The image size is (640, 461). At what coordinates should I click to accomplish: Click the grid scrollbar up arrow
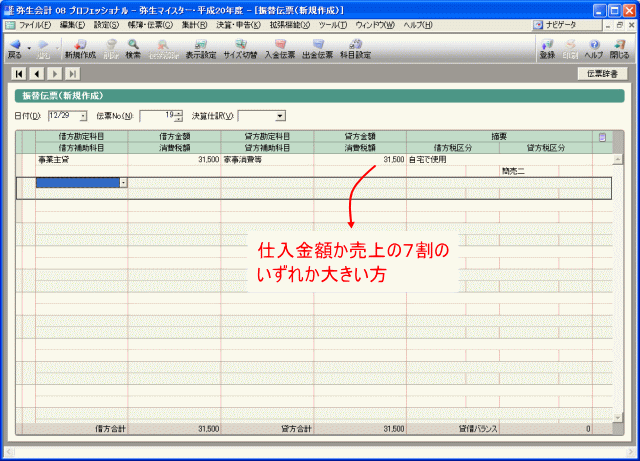618,159
